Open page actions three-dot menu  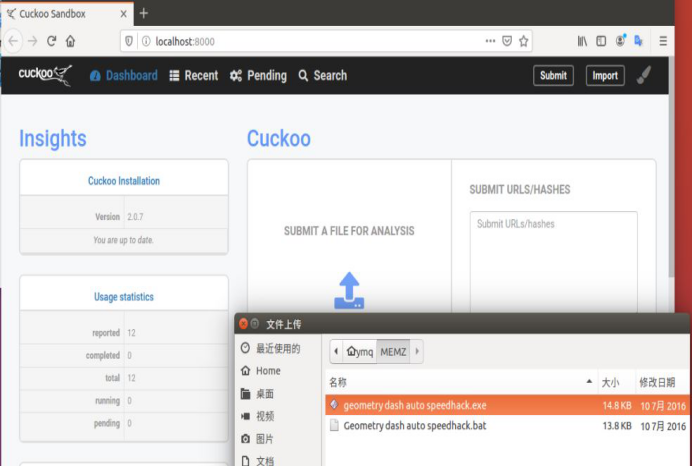pos(490,41)
